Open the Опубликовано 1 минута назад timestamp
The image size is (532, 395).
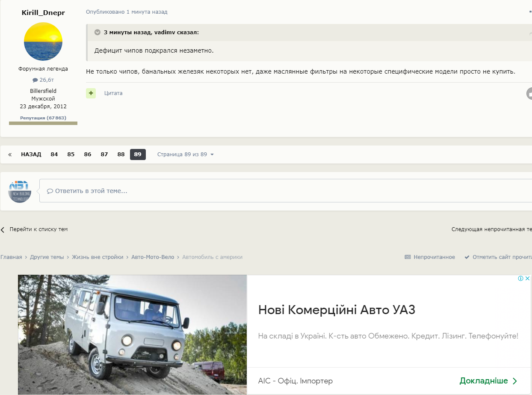pyautogui.click(x=127, y=12)
